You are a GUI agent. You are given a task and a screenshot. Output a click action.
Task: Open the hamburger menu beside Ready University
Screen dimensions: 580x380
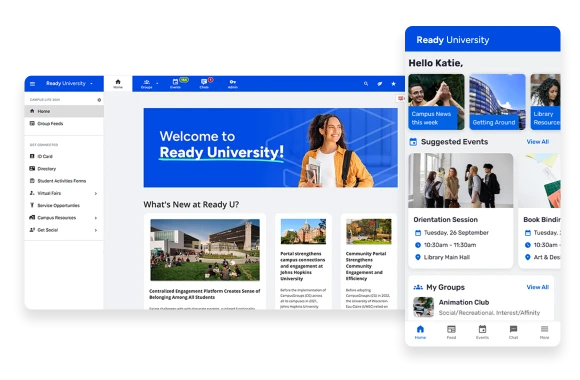(33, 84)
